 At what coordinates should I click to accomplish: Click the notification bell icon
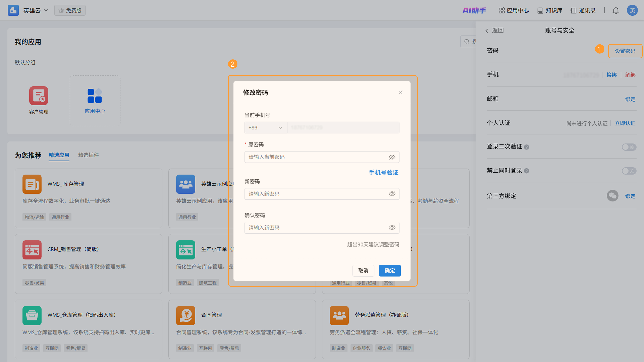[x=615, y=11]
